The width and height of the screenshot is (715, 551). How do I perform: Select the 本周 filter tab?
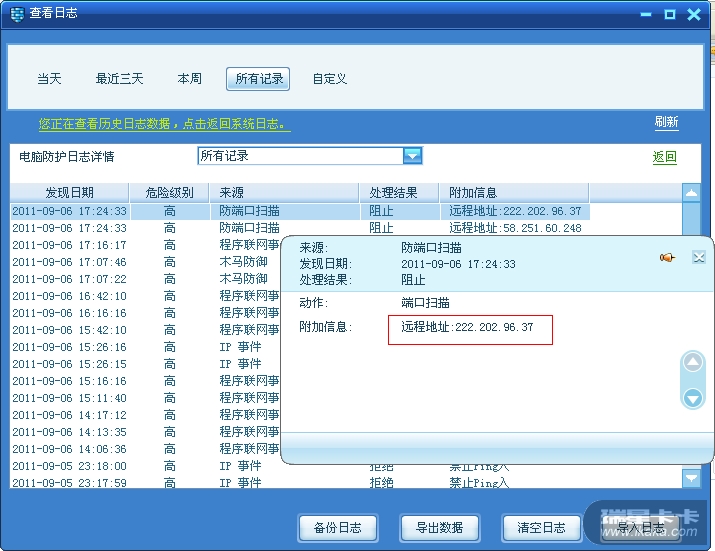click(x=189, y=79)
